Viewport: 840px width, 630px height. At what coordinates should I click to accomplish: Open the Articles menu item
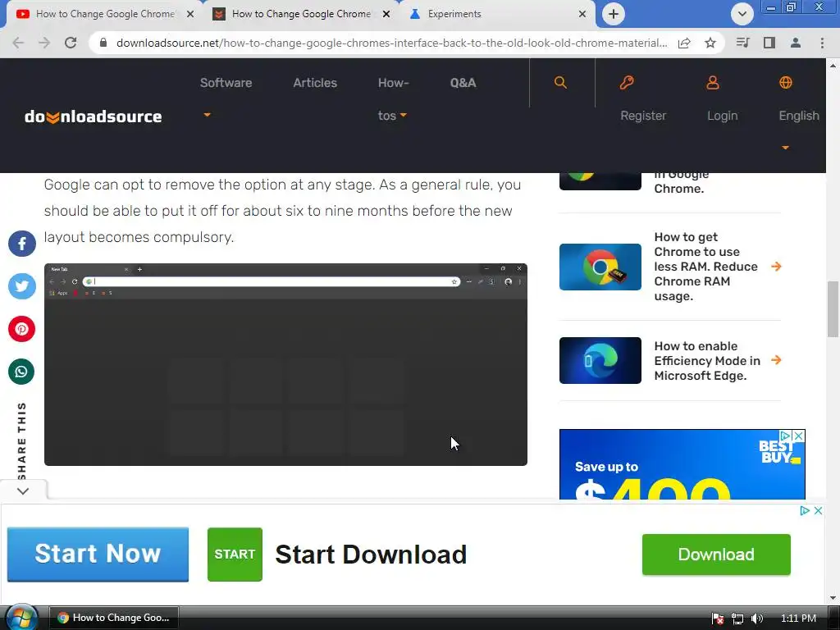click(x=315, y=83)
